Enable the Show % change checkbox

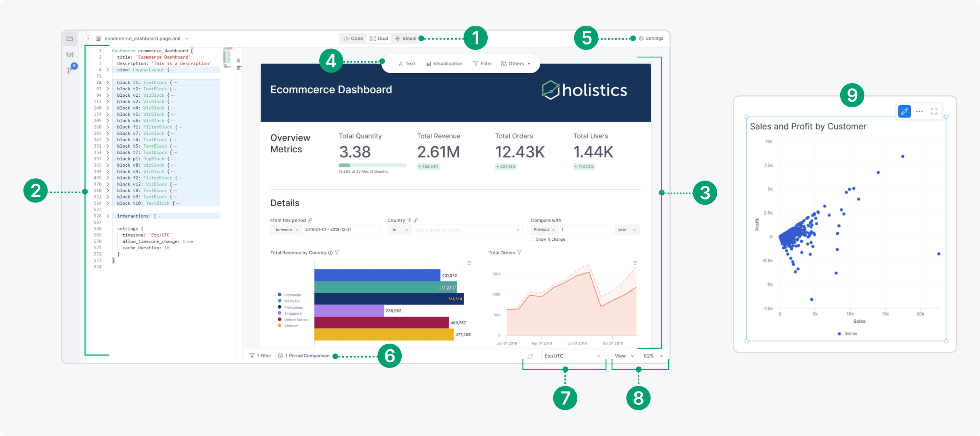click(532, 239)
